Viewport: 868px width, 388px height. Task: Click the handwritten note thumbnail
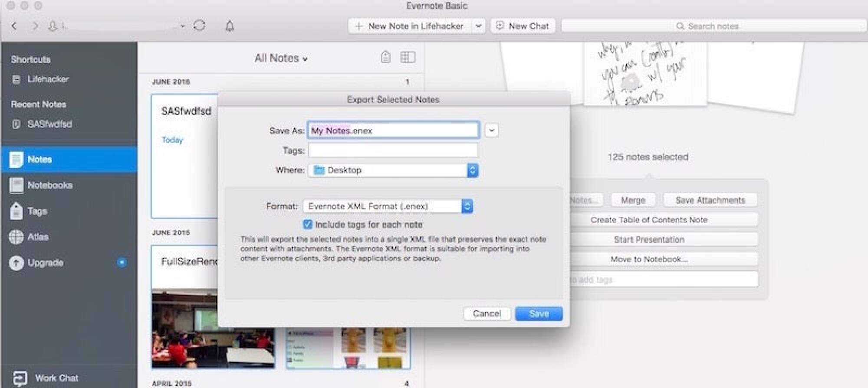tap(645, 74)
